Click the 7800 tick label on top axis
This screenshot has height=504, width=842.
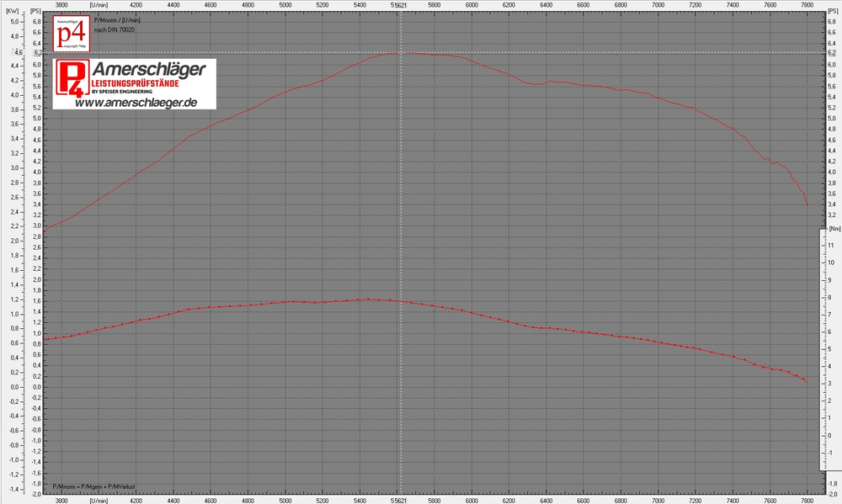pos(807,4)
